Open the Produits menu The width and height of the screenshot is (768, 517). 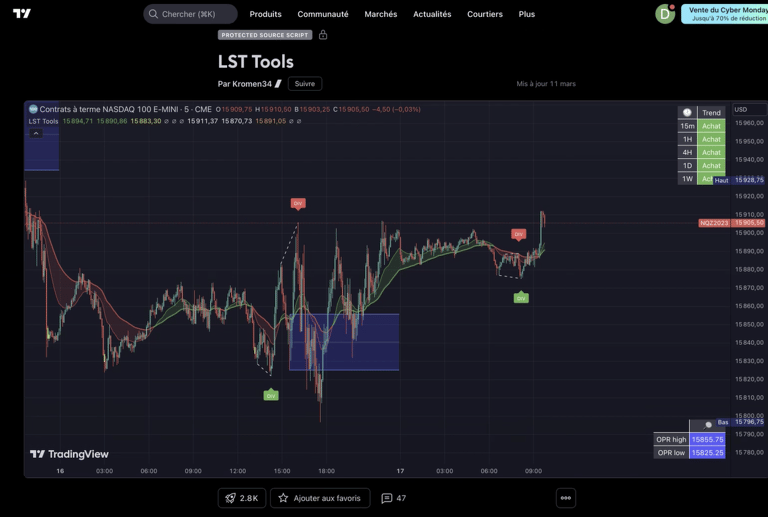(265, 14)
